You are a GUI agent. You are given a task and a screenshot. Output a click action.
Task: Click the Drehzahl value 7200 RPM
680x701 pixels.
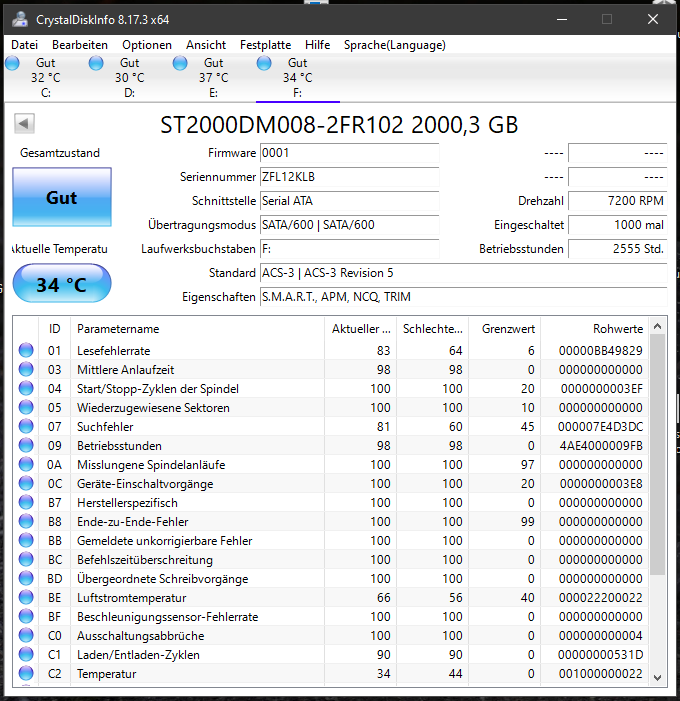tap(617, 201)
